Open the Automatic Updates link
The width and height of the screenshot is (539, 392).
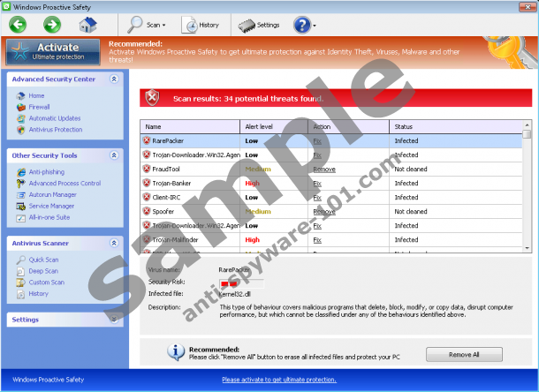(x=55, y=118)
